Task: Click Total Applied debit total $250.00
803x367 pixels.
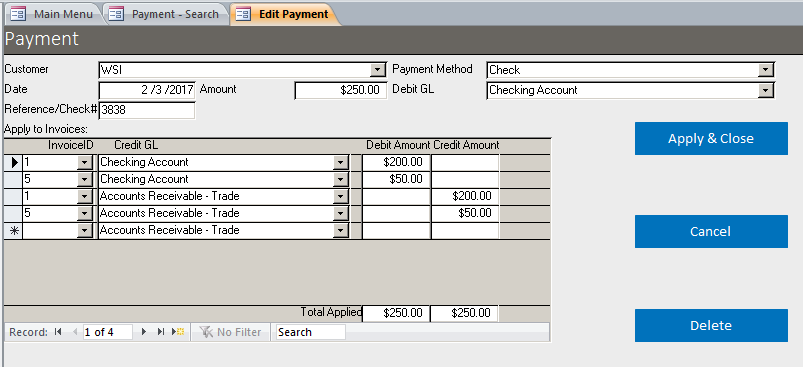Action: coord(396,313)
